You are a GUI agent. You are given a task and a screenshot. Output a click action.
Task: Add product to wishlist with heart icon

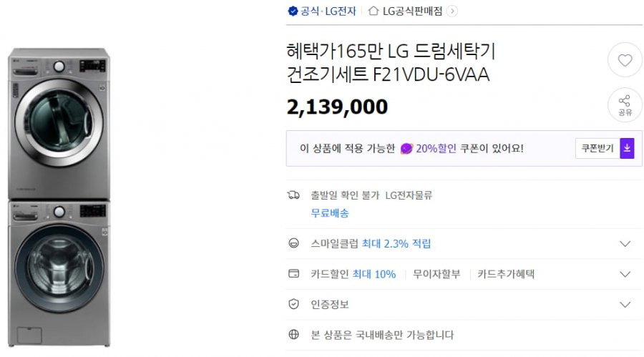pyautogui.click(x=625, y=60)
